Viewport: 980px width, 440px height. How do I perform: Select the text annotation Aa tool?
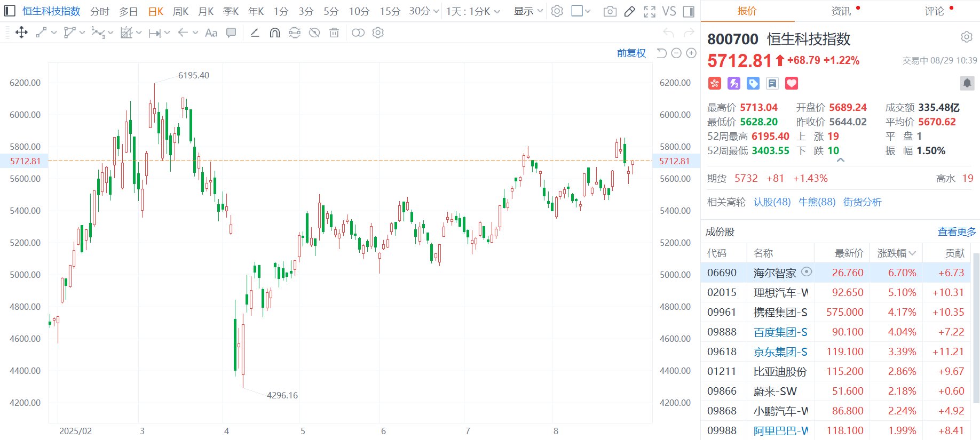point(211,33)
